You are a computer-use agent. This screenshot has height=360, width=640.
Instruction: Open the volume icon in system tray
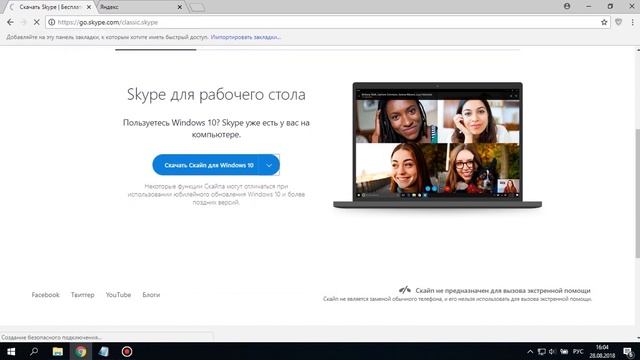pos(553,351)
